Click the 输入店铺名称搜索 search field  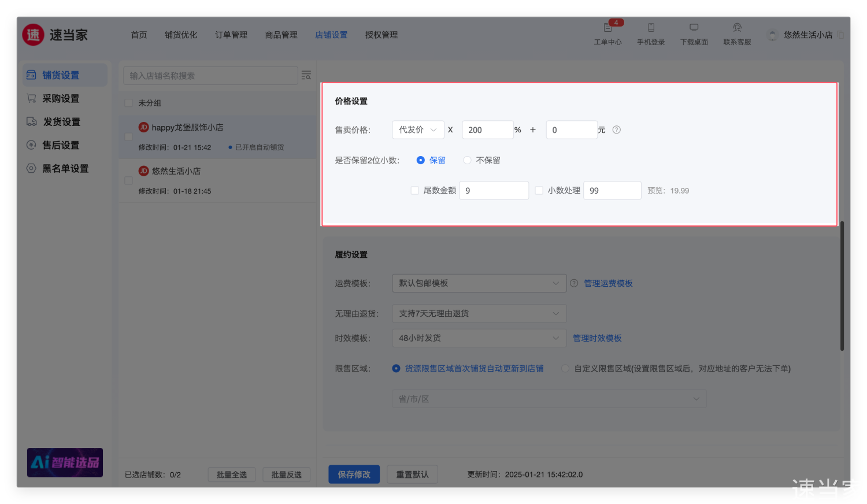[210, 76]
